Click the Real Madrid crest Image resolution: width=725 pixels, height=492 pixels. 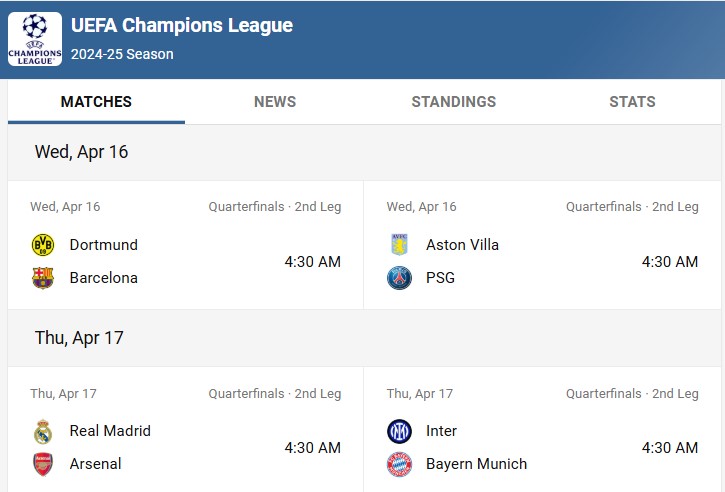[x=43, y=431]
